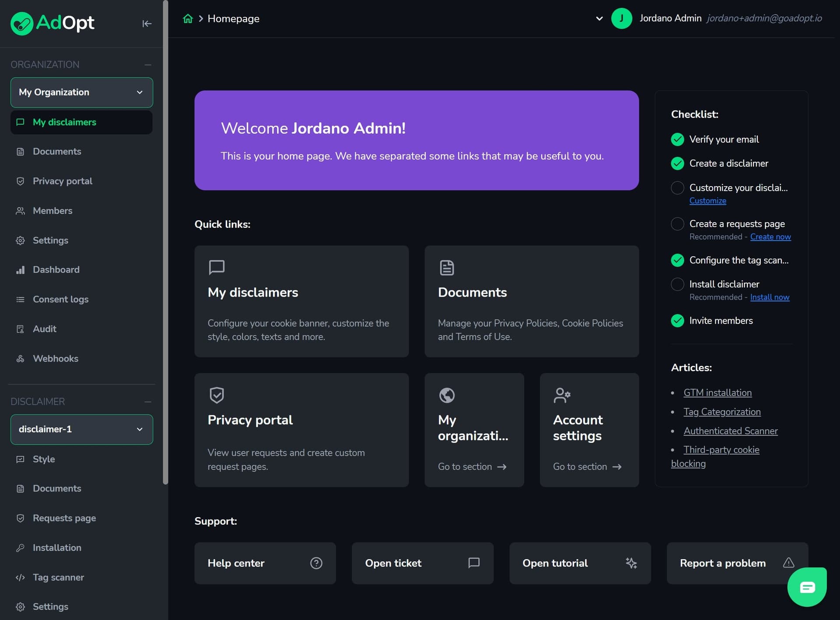Click the Open ticket message icon

click(x=474, y=563)
